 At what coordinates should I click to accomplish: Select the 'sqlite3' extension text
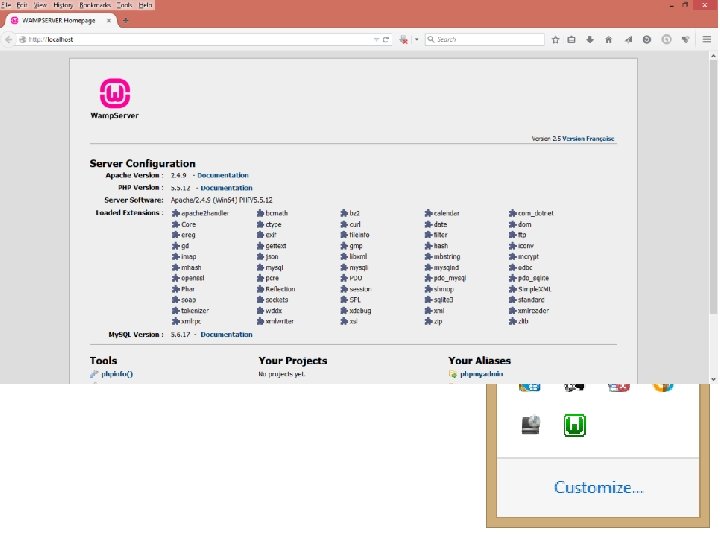(x=444, y=300)
